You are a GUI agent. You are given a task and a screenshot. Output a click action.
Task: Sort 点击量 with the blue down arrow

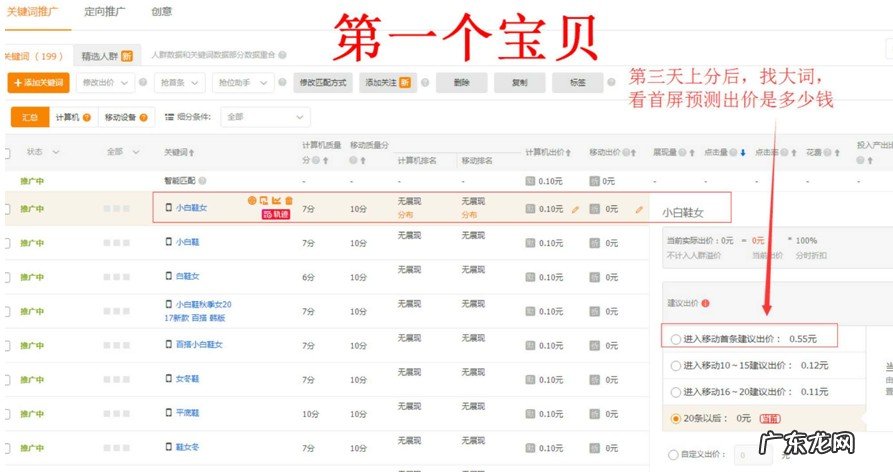click(x=743, y=153)
